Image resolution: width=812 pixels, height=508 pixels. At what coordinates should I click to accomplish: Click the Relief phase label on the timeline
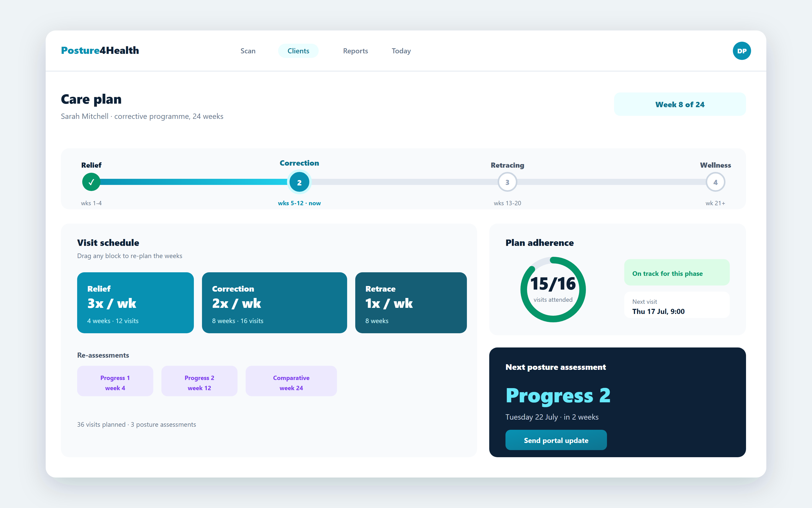[91, 165]
